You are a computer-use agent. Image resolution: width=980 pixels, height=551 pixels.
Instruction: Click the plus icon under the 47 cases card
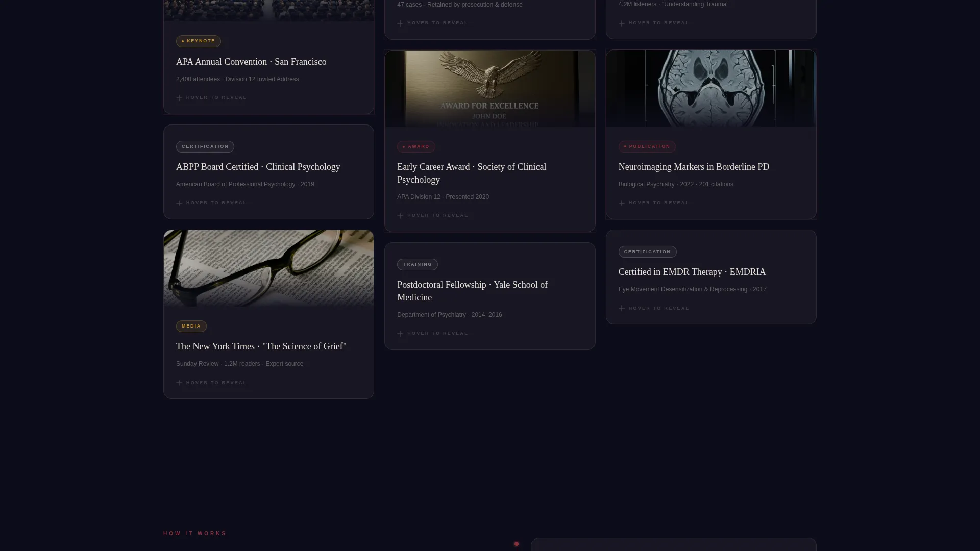tap(400, 23)
